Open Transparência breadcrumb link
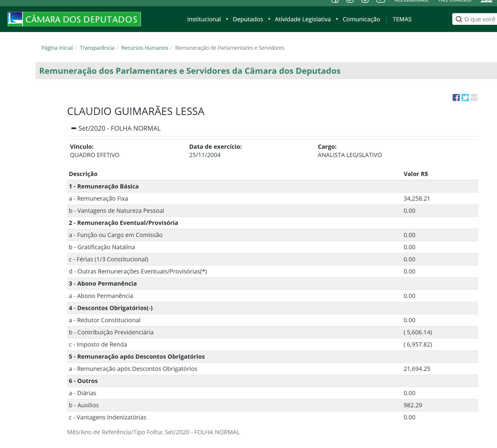The image size is (497, 448). [x=97, y=48]
